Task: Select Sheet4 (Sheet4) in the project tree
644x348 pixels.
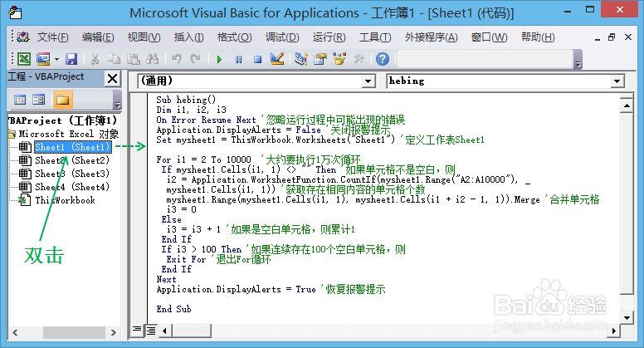Action: pyautogui.click(x=72, y=187)
